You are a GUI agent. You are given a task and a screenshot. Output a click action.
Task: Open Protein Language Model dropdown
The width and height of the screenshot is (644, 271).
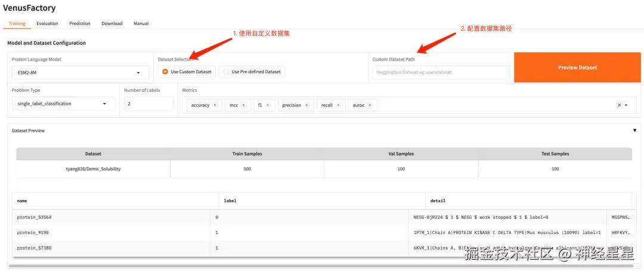coord(80,73)
